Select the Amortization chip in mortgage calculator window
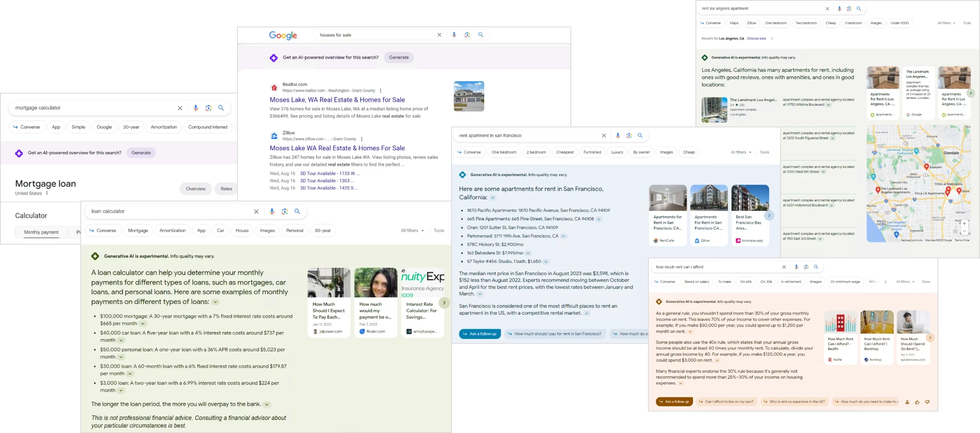980x433 pixels. coord(164,127)
